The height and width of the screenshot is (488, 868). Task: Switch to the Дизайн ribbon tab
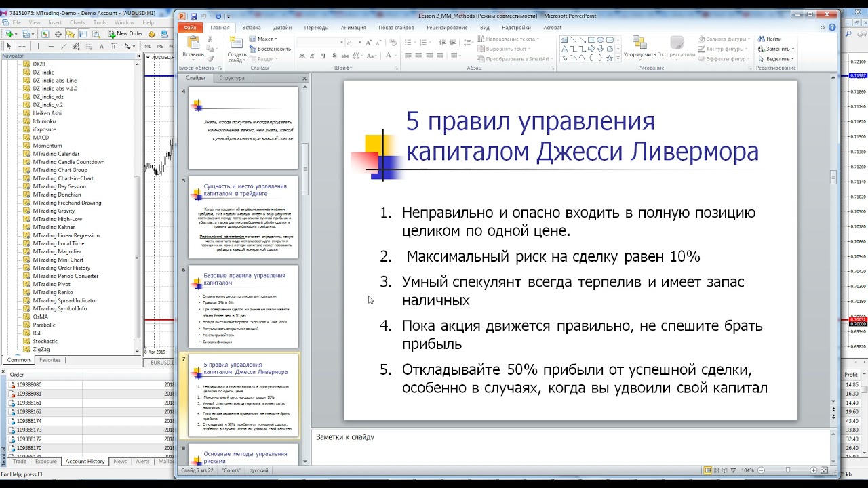[282, 28]
